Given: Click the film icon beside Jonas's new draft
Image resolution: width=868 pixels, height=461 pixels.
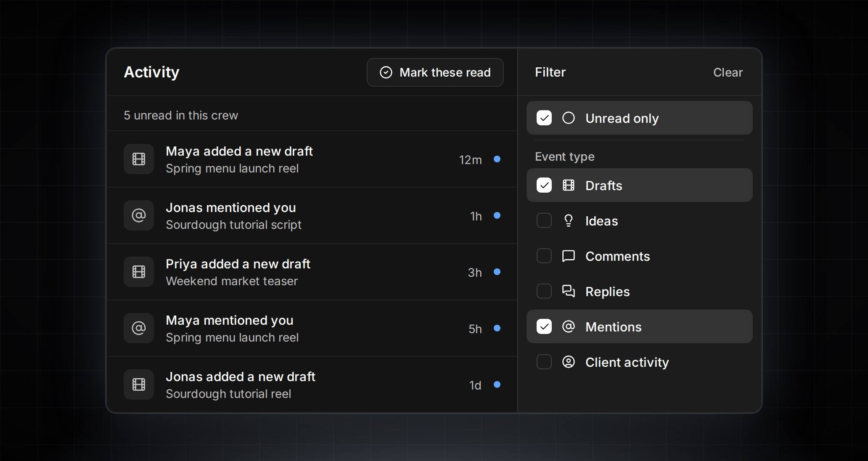Looking at the screenshot, I should [x=139, y=384].
